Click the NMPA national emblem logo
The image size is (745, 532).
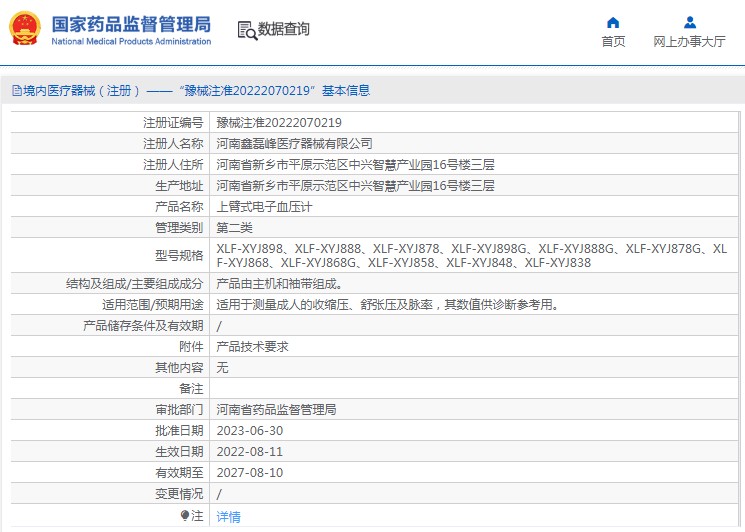coord(25,28)
